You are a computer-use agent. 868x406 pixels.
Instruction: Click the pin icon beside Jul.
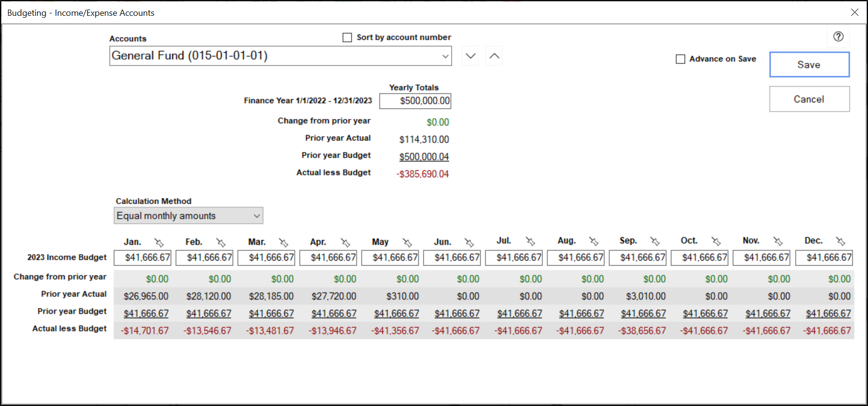click(530, 241)
